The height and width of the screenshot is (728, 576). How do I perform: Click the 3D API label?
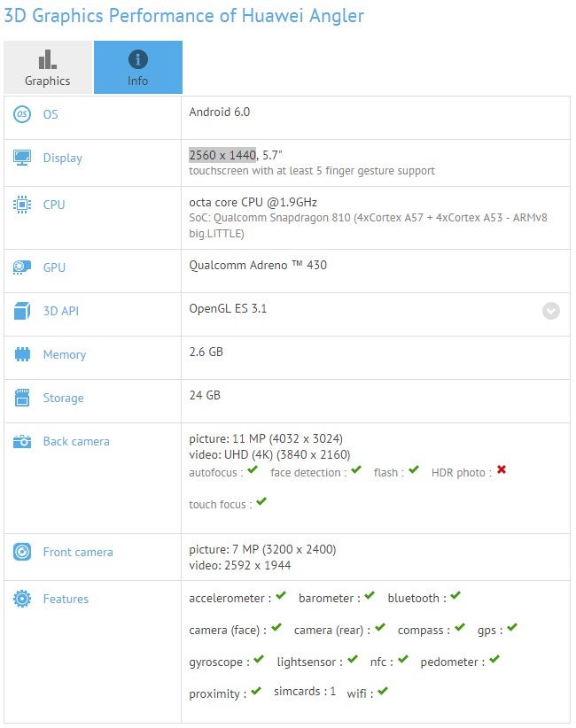click(61, 311)
